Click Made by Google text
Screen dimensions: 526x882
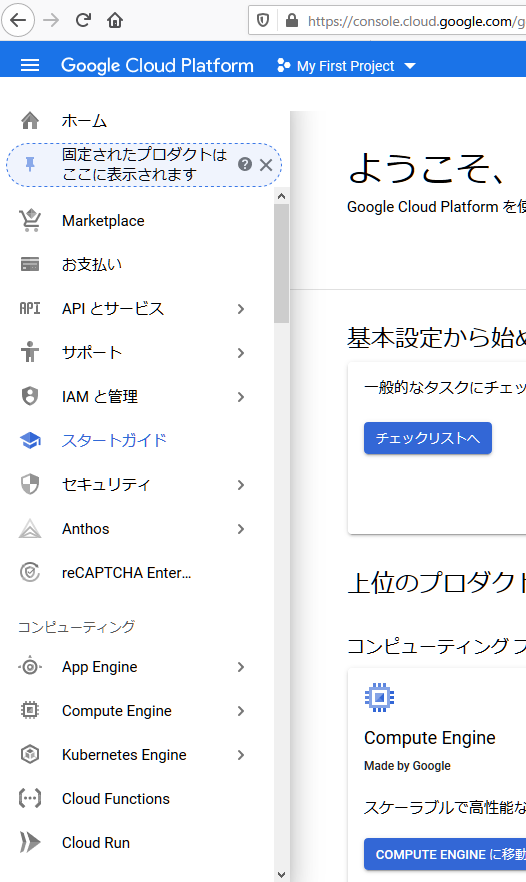pyautogui.click(x=407, y=766)
